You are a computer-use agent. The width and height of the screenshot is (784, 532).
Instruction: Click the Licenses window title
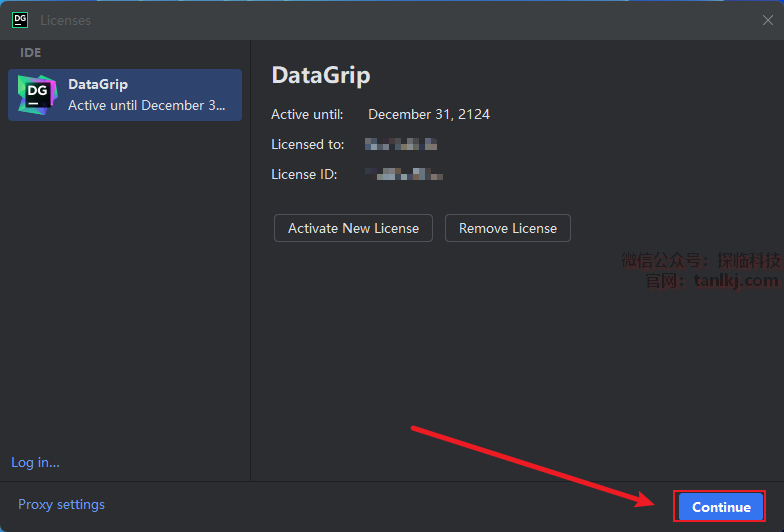(x=66, y=20)
